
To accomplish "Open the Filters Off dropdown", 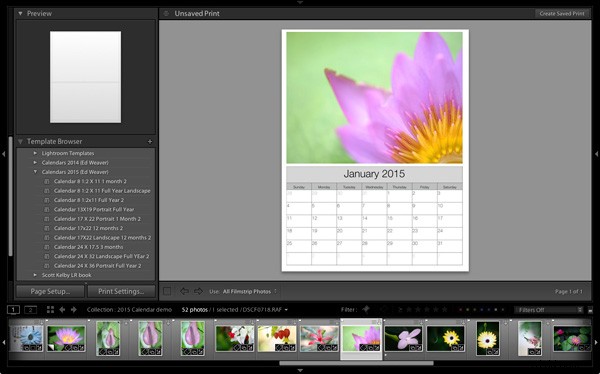I will (548, 310).
